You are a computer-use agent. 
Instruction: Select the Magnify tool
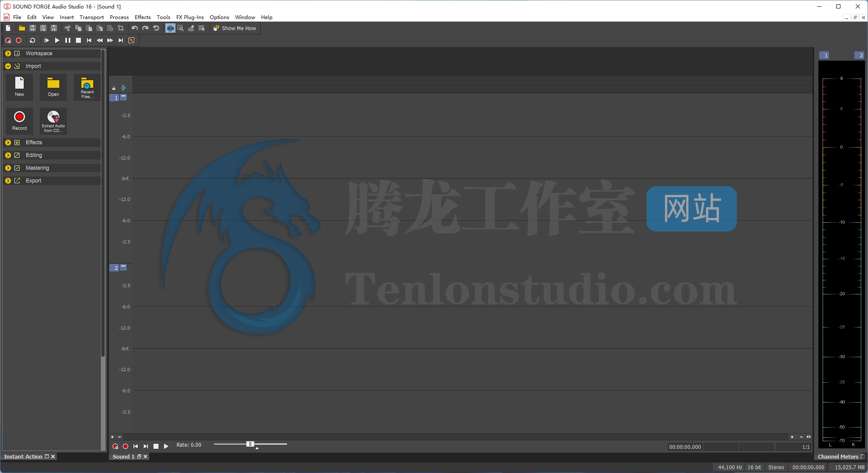(181, 28)
